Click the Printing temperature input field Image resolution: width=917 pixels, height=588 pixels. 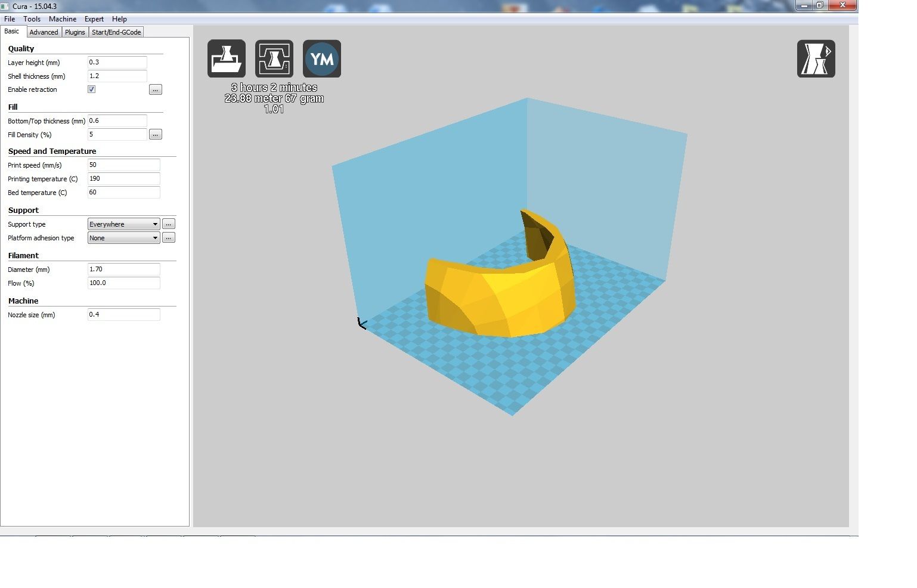[123, 179]
